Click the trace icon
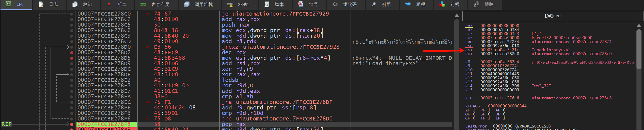The height and width of the screenshot is (130, 644). coord(476,4)
